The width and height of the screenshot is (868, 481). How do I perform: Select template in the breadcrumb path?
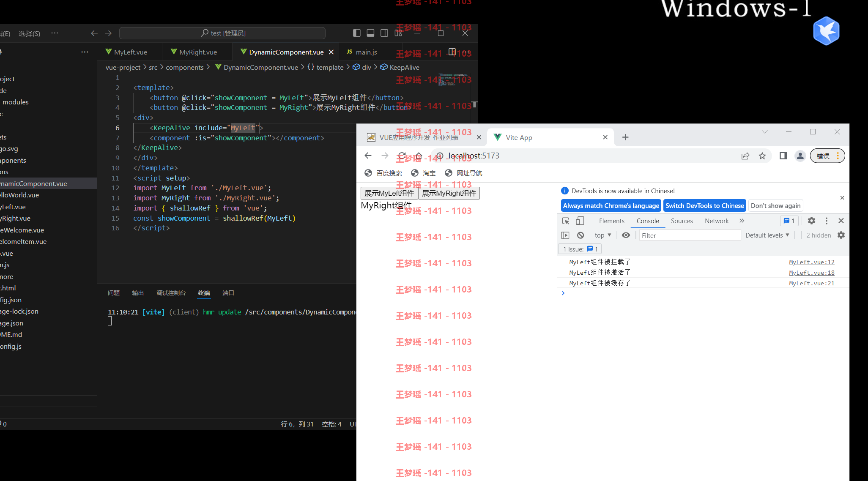click(330, 67)
